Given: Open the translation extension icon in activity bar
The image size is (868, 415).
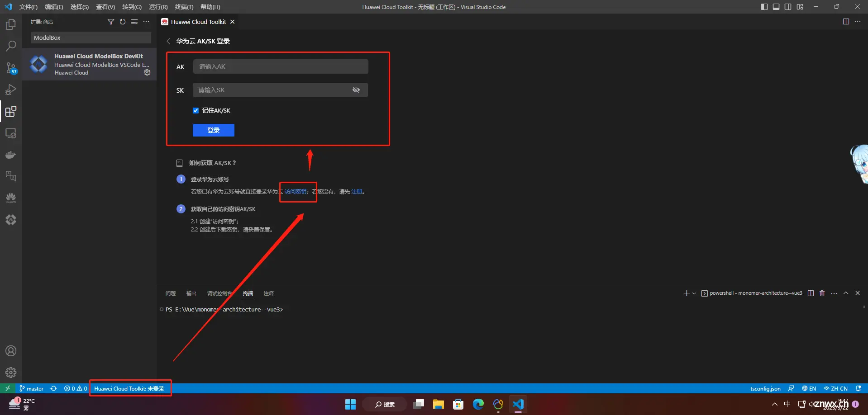Looking at the screenshot, I should (x=11, y=176).
